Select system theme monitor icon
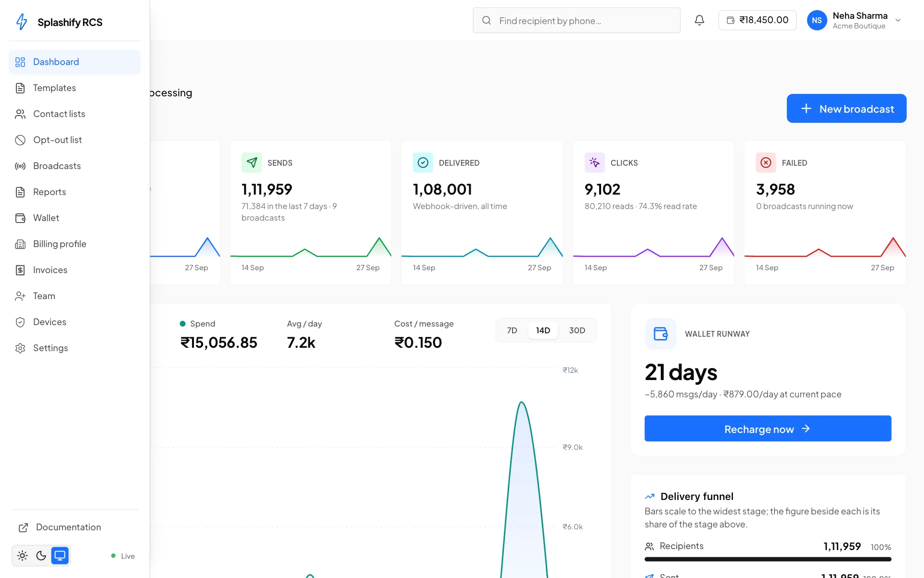This screenshot has height=578, width=924. 60,556
